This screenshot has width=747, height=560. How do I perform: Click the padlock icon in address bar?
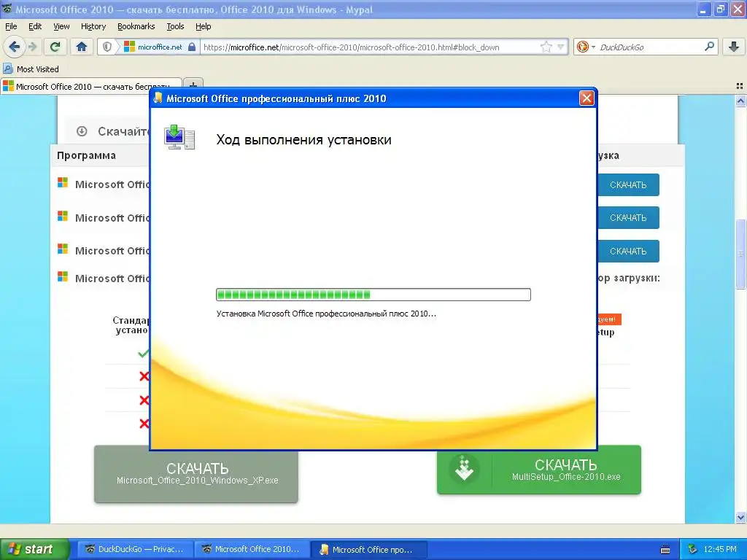(x=192, y=47)
